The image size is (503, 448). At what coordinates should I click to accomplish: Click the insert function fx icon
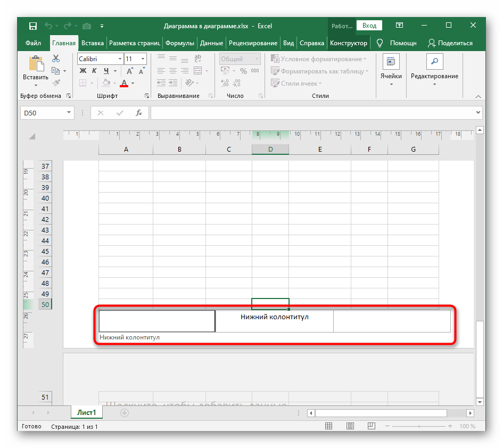[139, 113]
